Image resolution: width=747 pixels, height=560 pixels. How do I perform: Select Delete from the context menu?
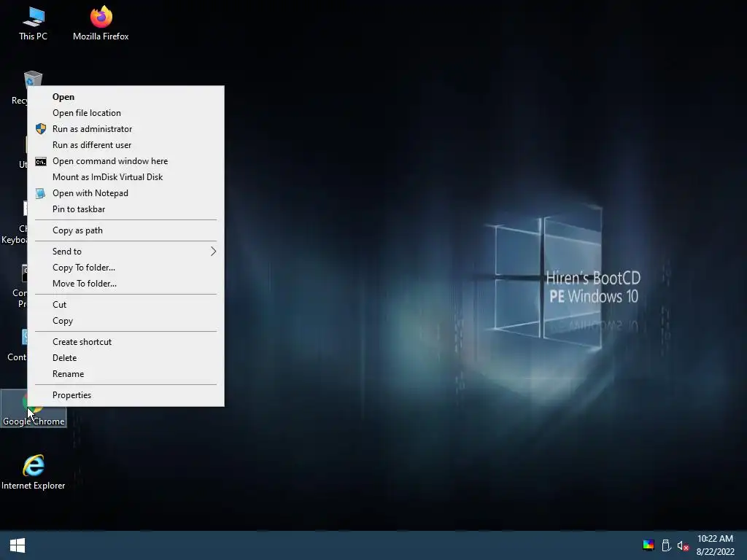click(x=125, y=358)
